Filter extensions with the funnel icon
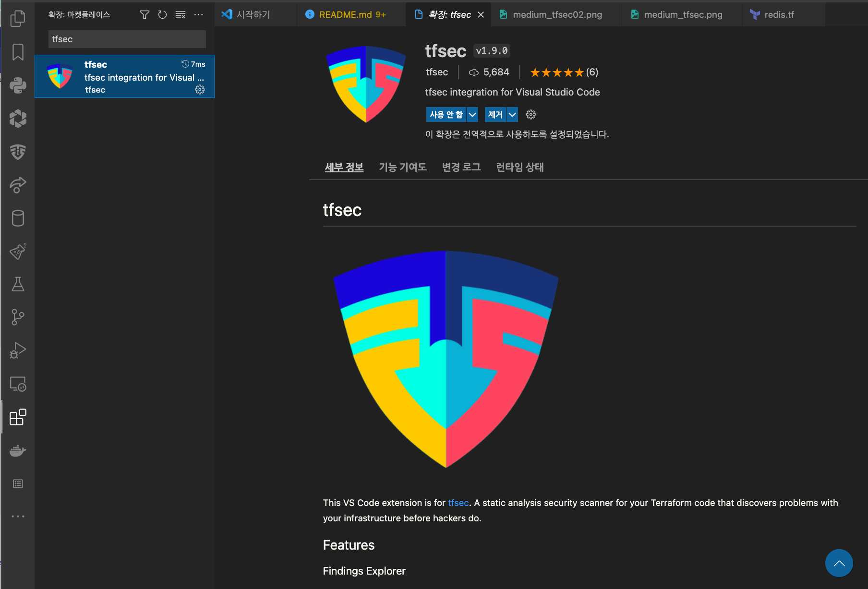 (x=145, y=15)
